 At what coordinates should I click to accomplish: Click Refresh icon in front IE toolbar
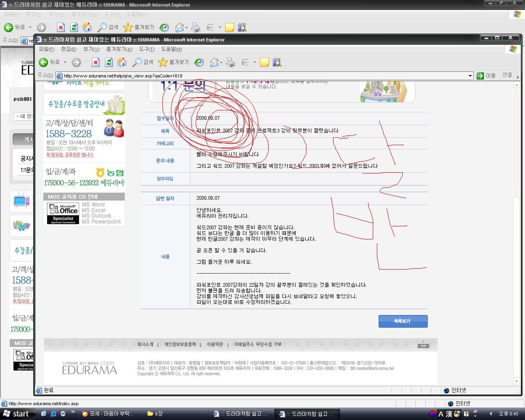point(109,62)
